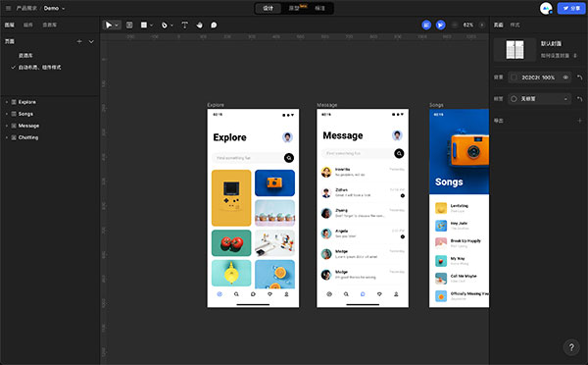Click the Message frame title on canvas
This screenshot has width=588, height=365.
[x=327, y=105]
